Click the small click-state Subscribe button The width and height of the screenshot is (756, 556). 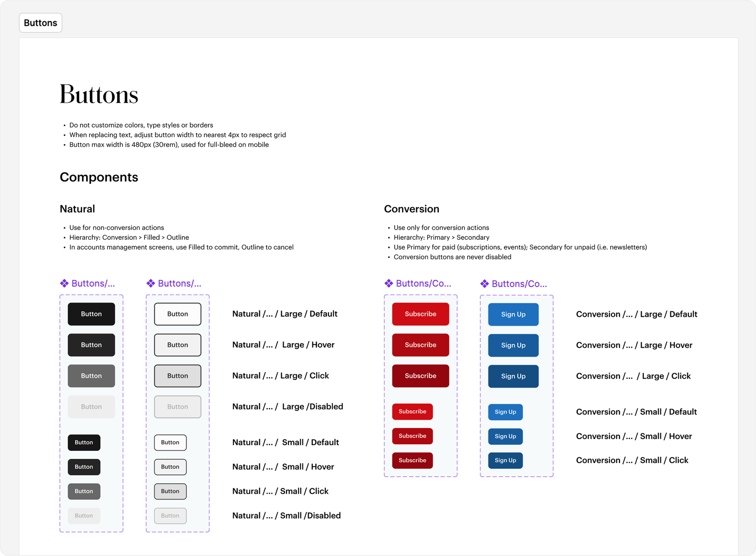pos(413,460)
